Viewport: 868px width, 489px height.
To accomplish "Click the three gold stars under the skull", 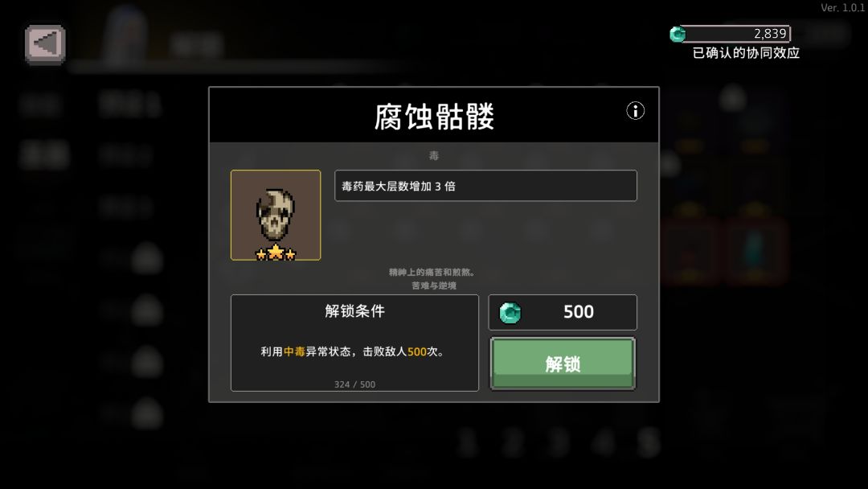I will 276,253.
